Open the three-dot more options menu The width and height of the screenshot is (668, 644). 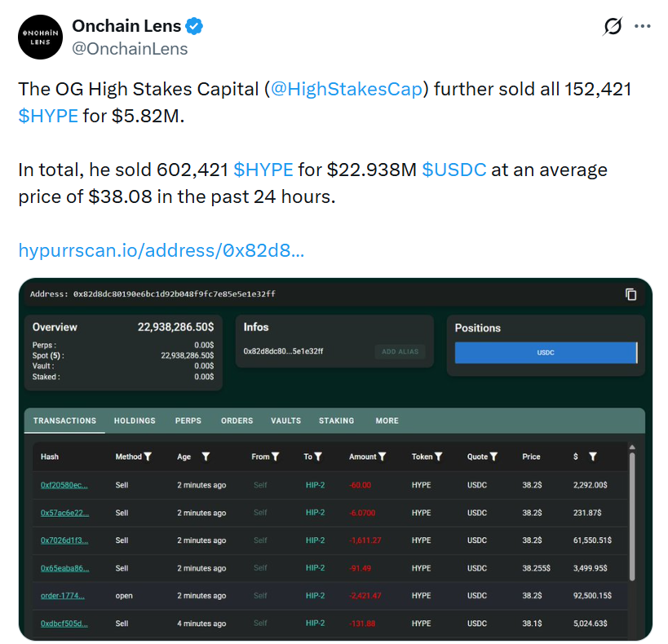point(643,27)
